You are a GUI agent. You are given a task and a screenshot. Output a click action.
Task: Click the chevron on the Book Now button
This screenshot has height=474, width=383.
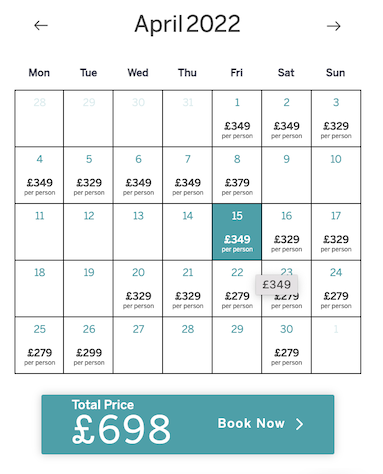tap(299, 424)
